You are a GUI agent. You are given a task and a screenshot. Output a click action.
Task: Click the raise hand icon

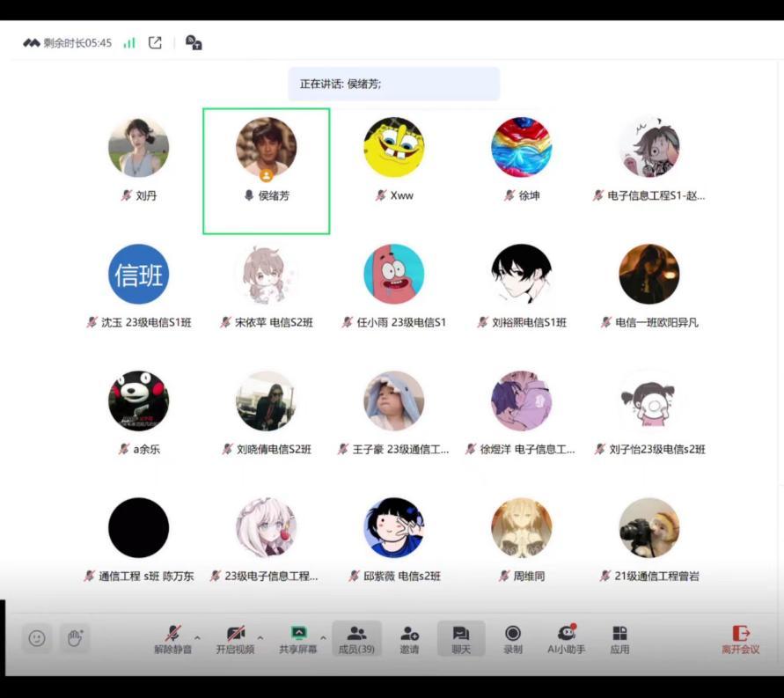pos(75,638)
